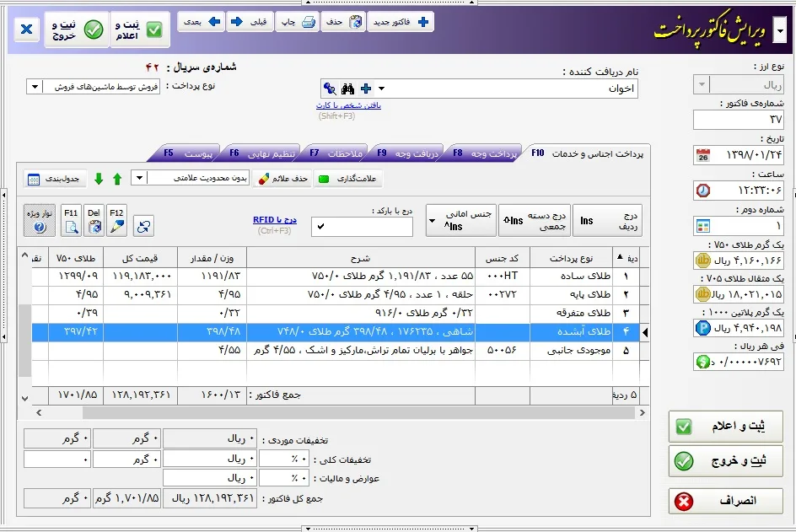Viewport: 796px width, 532px height.
Task: Click the درج با بارکد input field
Action: coord(362,227)
